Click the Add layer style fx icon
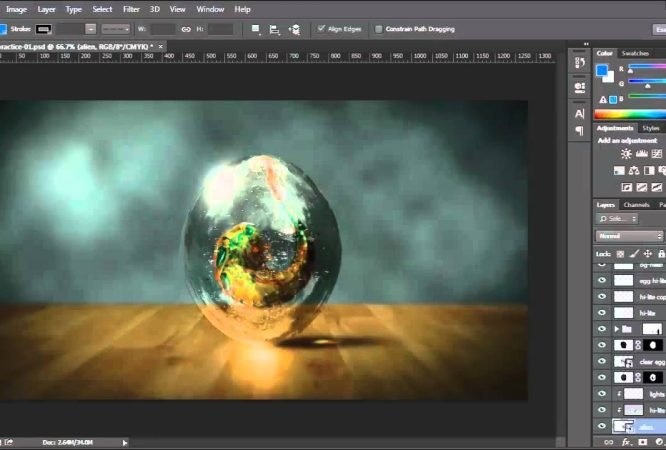666x450 pixels. [x=626, y=443]
